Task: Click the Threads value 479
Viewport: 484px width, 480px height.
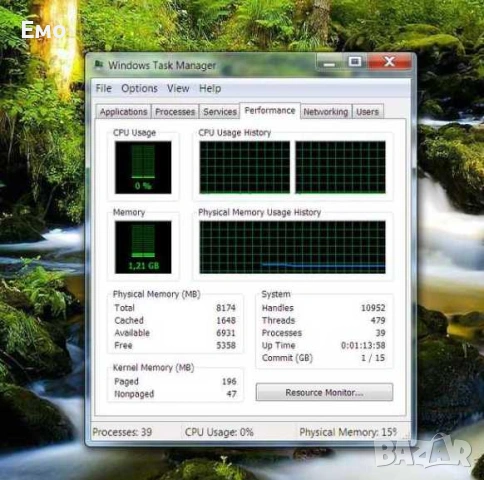Action: (x=378, y=320)
